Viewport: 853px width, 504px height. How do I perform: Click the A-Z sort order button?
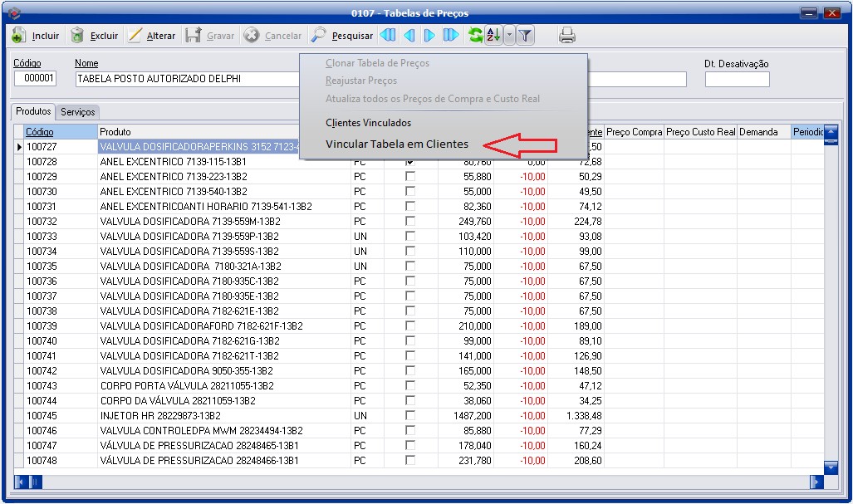(493, 36)
